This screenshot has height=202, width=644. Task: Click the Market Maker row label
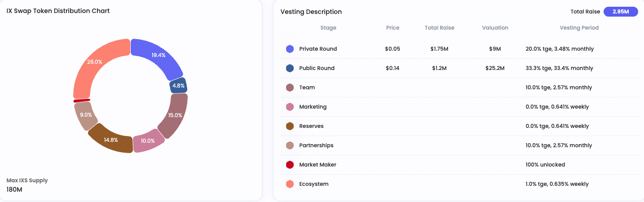pyautogui.click(x=318, y=165)
